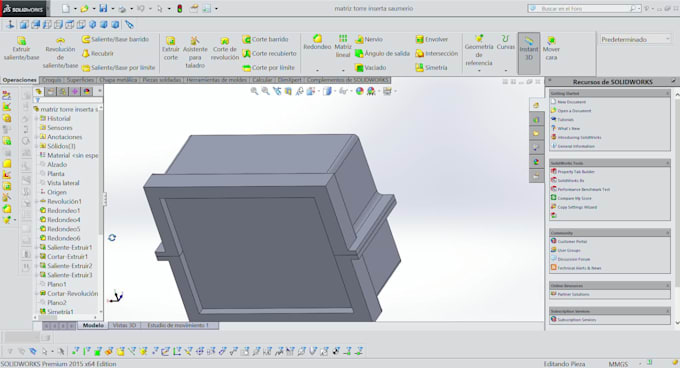Select the Recubrir tool

[98, 54]
